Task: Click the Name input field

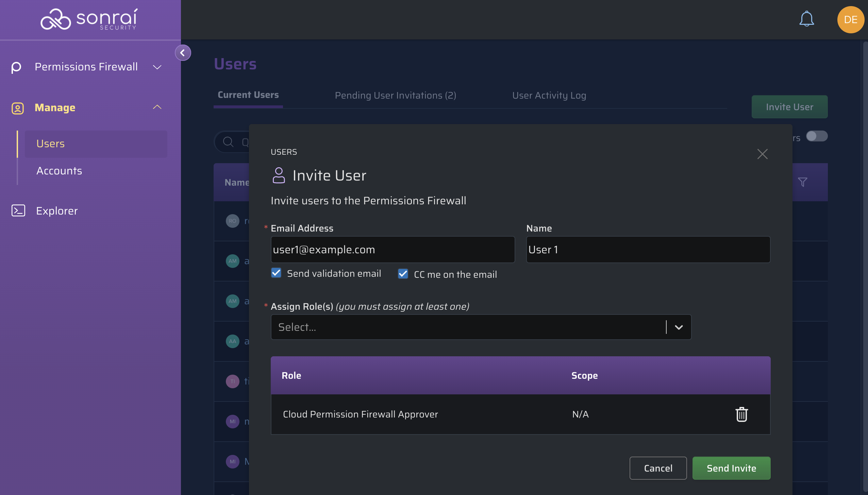Action: click(648, 250)
